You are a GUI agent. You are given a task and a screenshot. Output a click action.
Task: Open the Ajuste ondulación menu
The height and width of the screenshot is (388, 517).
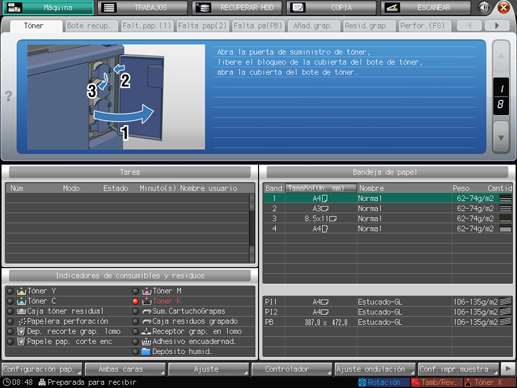tap(375, 369)
